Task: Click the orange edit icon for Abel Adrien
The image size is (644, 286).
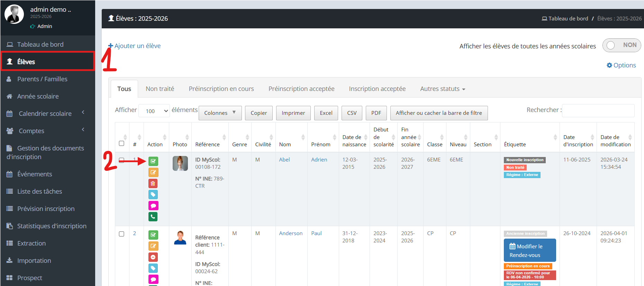Action: pyautogui.click(x=153, y=172)
